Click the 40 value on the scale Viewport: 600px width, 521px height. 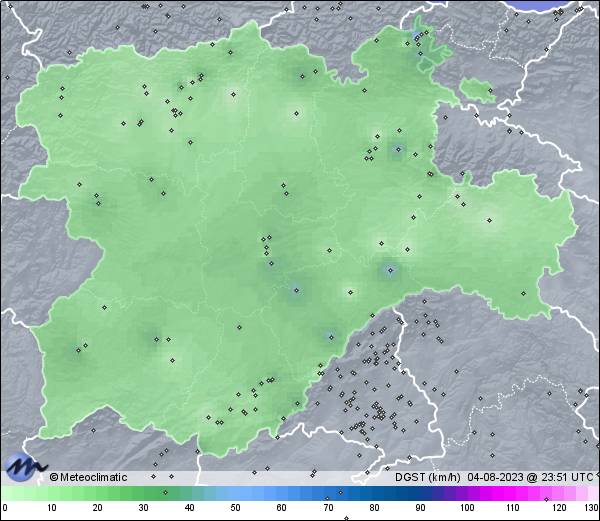(189, 508)
